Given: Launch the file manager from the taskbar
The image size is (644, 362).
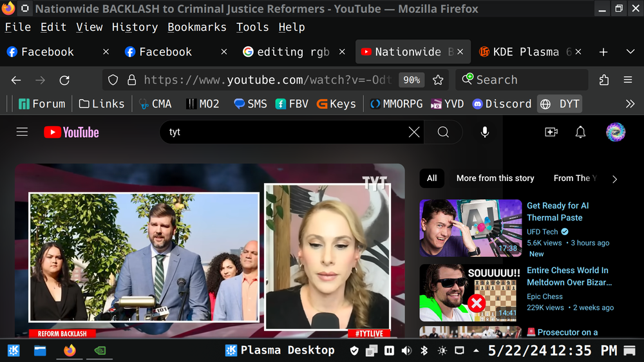Looking at the screenshot, I should pyautogui.click(x=40, y=350).
